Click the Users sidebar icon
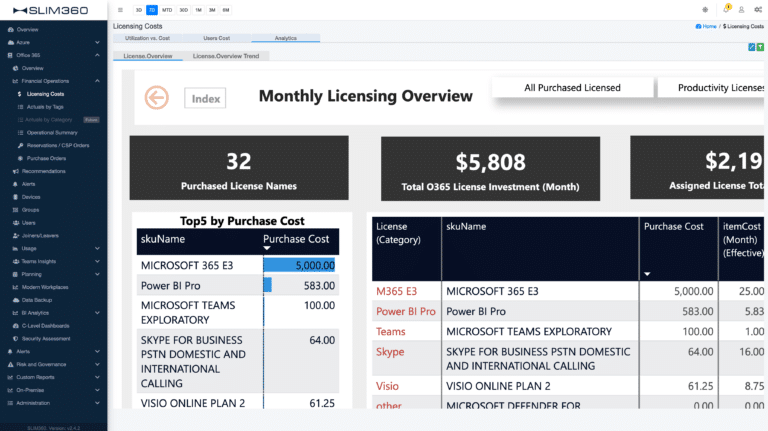Screen dimensions: 768x431 16,223
